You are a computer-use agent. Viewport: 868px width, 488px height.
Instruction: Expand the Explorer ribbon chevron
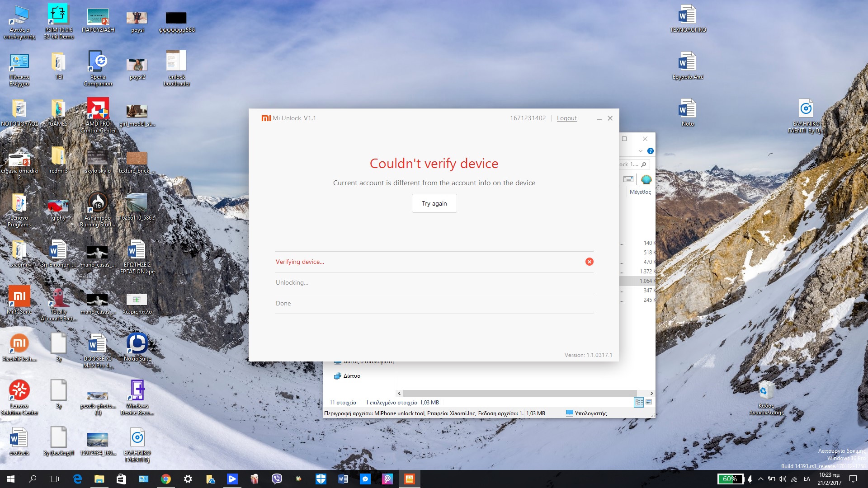(640, 151)
